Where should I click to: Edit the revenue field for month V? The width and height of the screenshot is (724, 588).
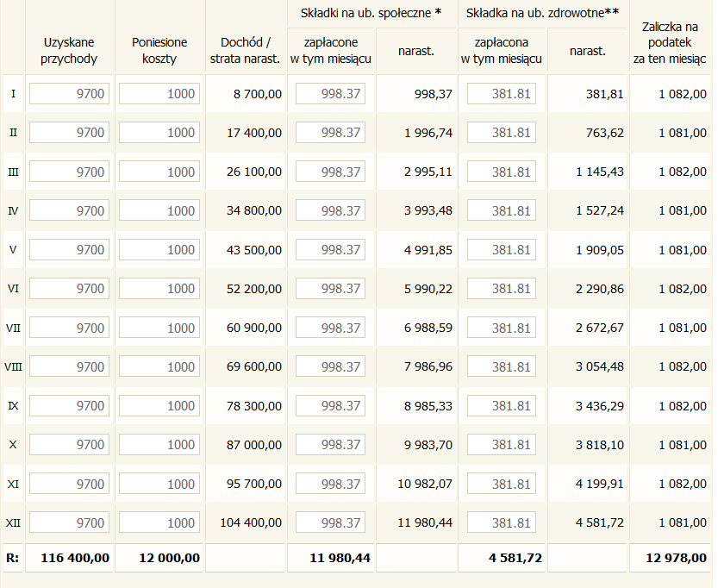coord(70,250)
